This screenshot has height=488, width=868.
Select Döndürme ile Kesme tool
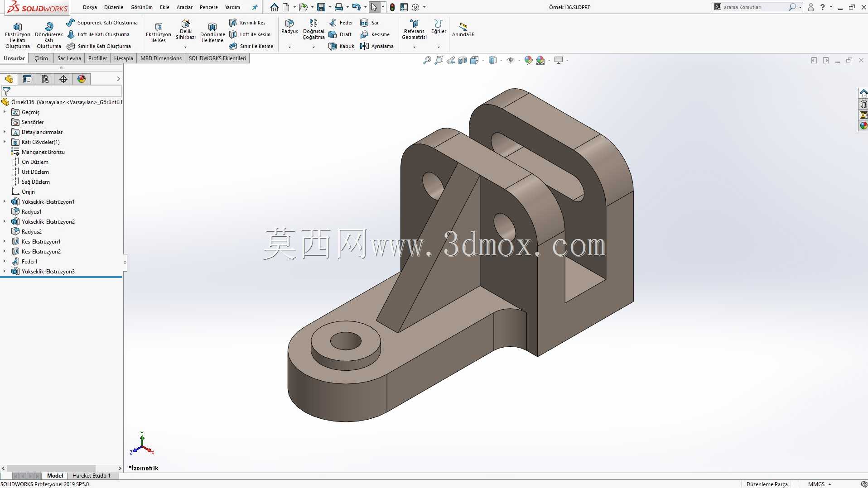point(212,33)
